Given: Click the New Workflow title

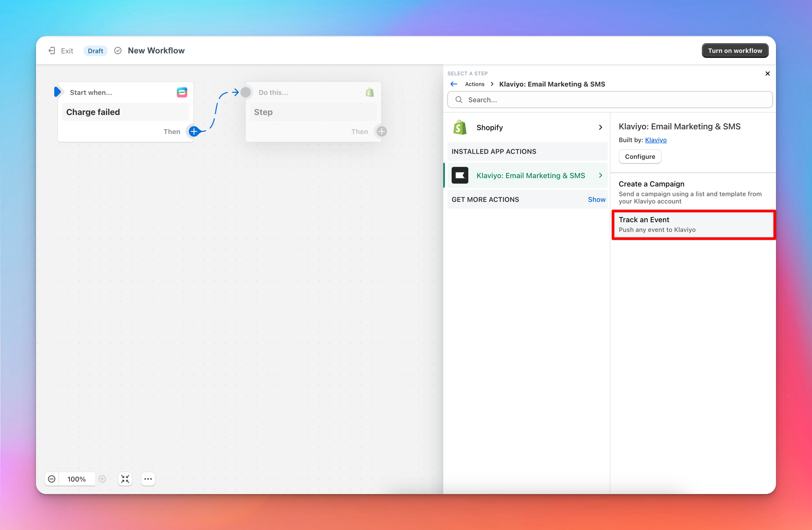Looking at the screenshot, I should pyautogui.click(x=156, y=51).
